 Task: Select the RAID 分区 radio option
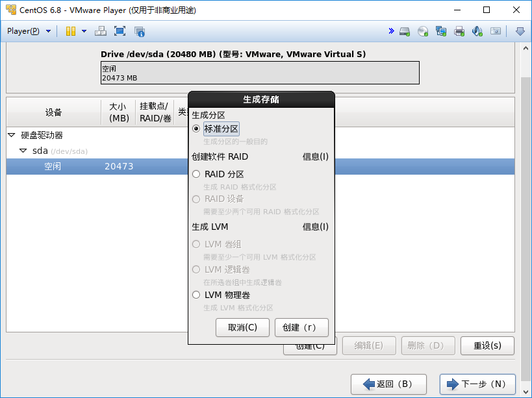pyautogui.click(x=196, y=174)
